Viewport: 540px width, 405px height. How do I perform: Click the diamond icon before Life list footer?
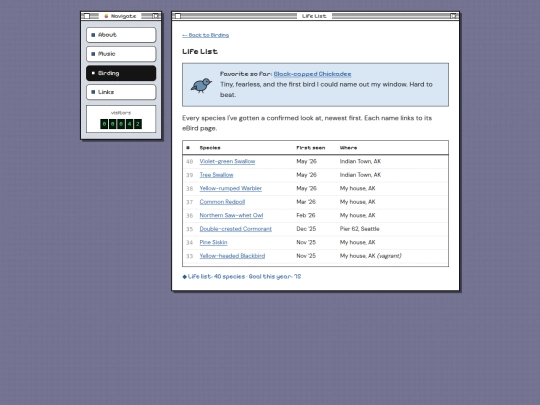point(185,277)
